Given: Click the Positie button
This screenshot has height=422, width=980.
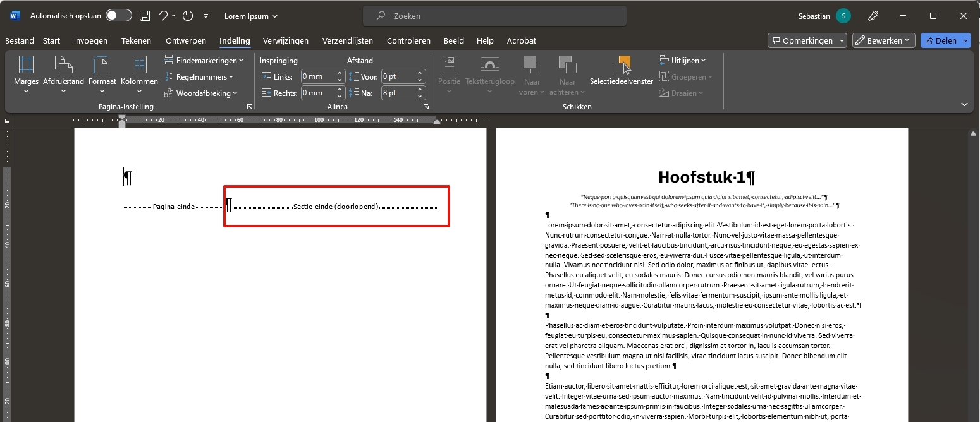Looking at the screenshot, I should point(450,75).
